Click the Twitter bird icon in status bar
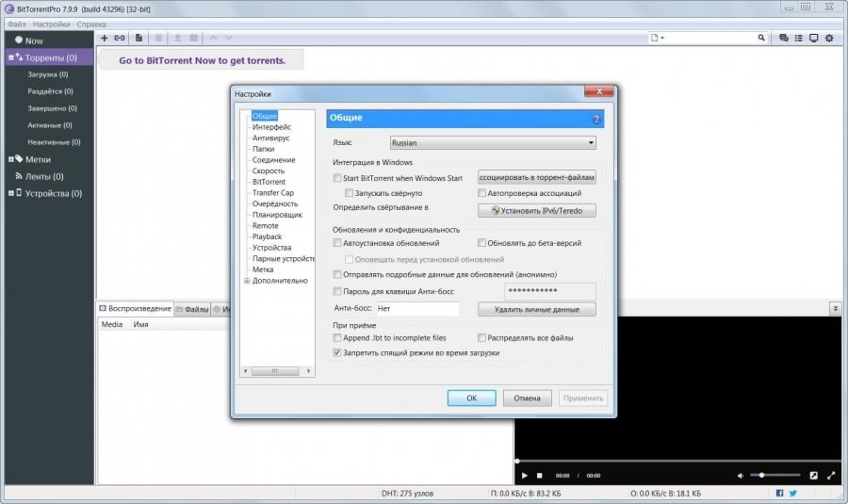Screen dimensions: 848x504 point(792,493)
